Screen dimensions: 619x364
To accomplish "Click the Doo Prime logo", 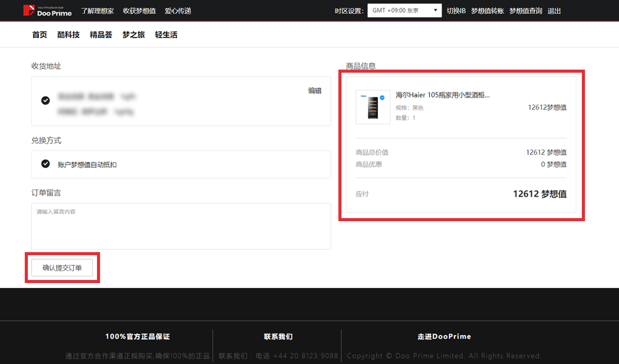I will (x=47, y=11).
